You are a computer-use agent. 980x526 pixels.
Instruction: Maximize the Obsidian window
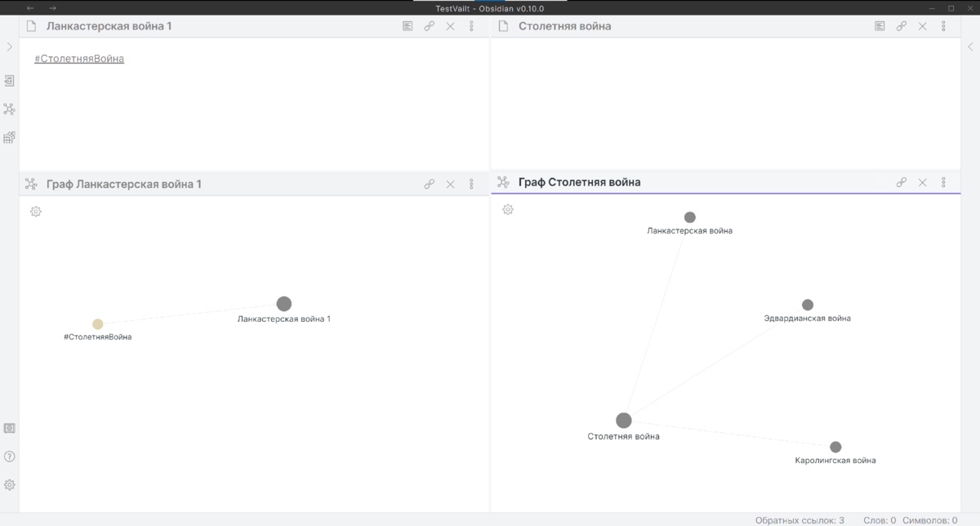tap(951, 7)
